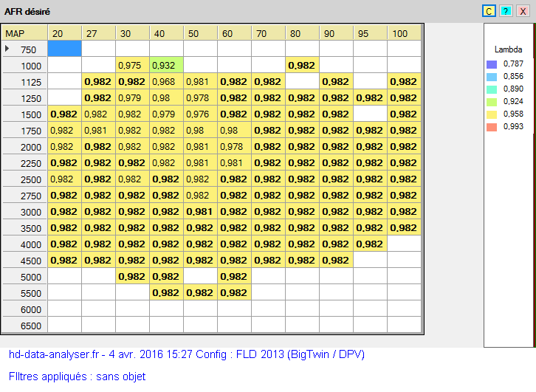This screenshot has width=536, height=392.
Task: Select the 1125 row header
Action: point(24,81)
